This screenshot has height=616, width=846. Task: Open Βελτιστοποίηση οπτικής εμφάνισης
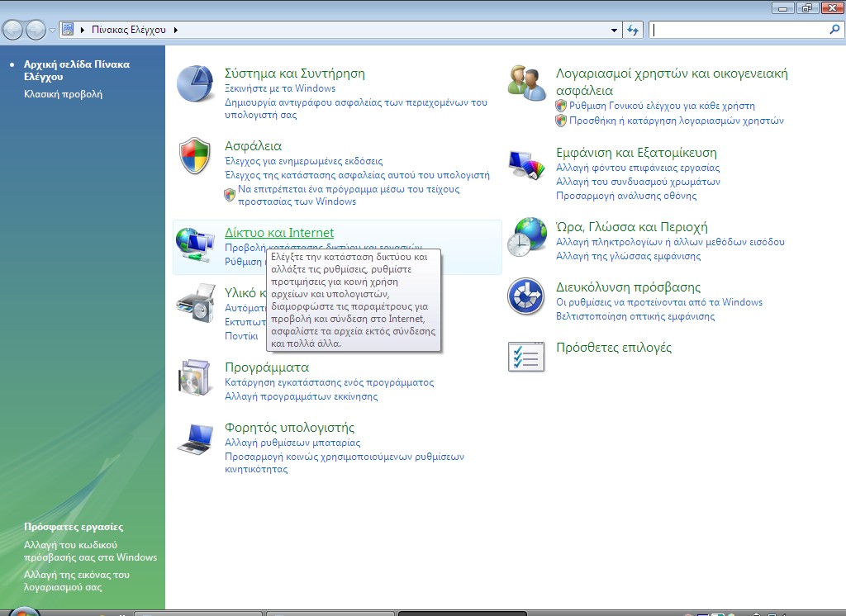[635, 316]
